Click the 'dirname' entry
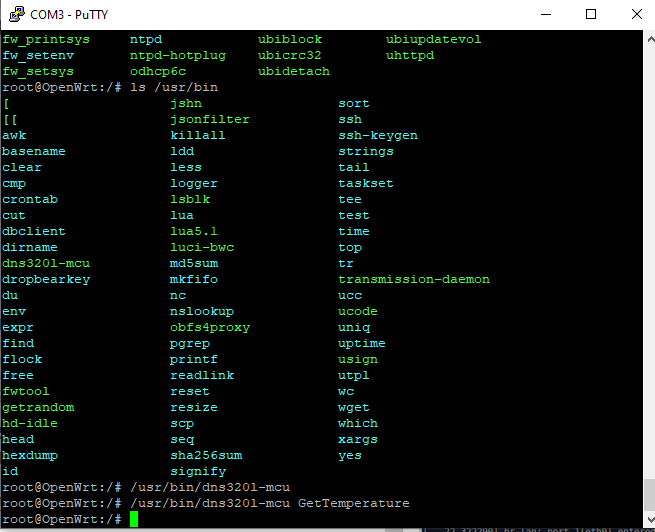Image resolution: width=655 pixels, height=532 pixels. pyautogui.click(x=30, y=247)
